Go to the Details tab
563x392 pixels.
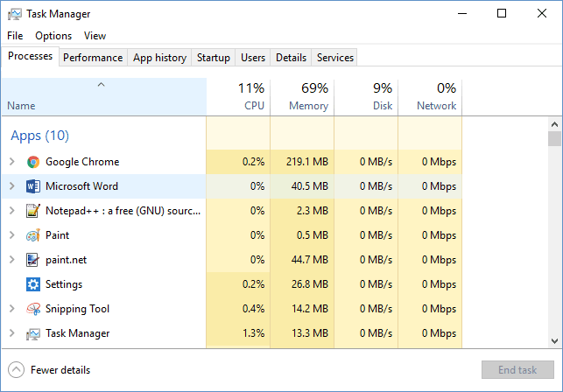[292, 58]
